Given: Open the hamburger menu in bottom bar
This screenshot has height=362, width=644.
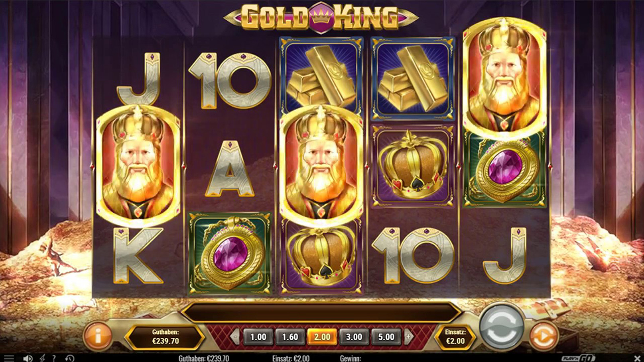Looking at the screenshot, I should (9, 358).
